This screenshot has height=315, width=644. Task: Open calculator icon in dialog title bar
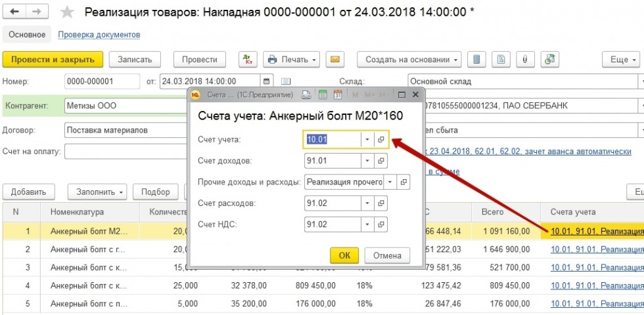coord(322,95)
